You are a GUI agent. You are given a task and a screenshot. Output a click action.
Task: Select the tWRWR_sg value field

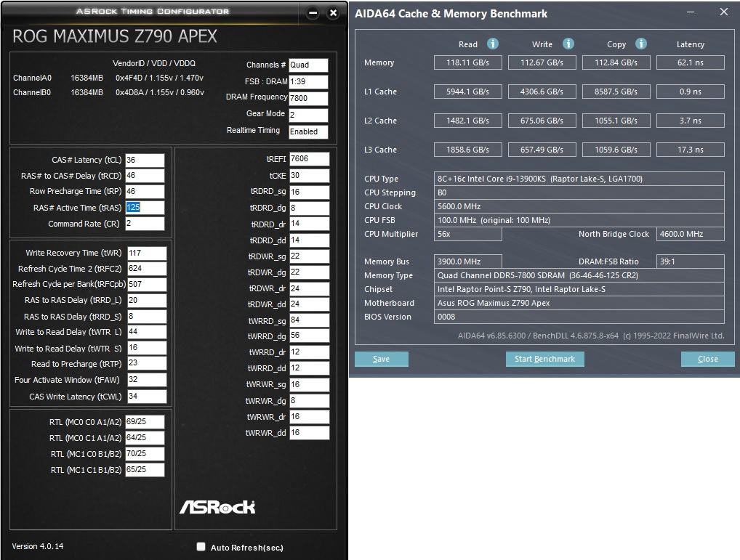pyautogui.click(x=309, y=385)
